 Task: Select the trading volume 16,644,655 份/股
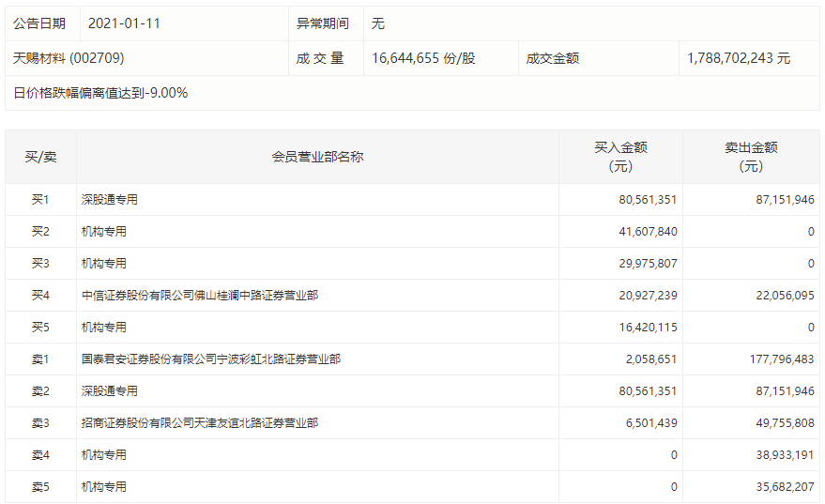423,58
